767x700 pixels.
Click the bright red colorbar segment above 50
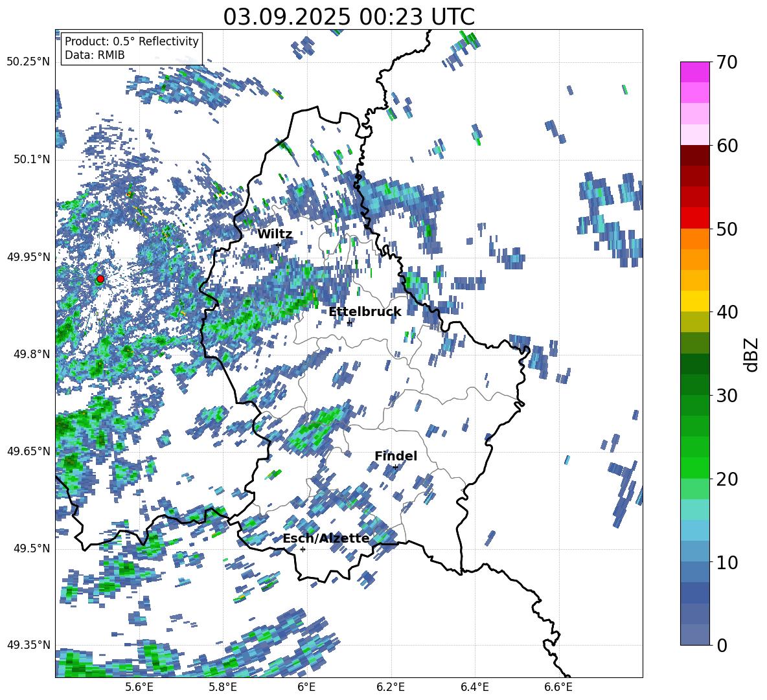(x=694, y=218)
